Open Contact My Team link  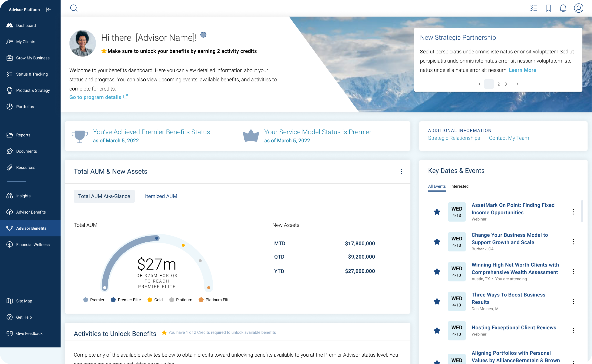(509, 138)
